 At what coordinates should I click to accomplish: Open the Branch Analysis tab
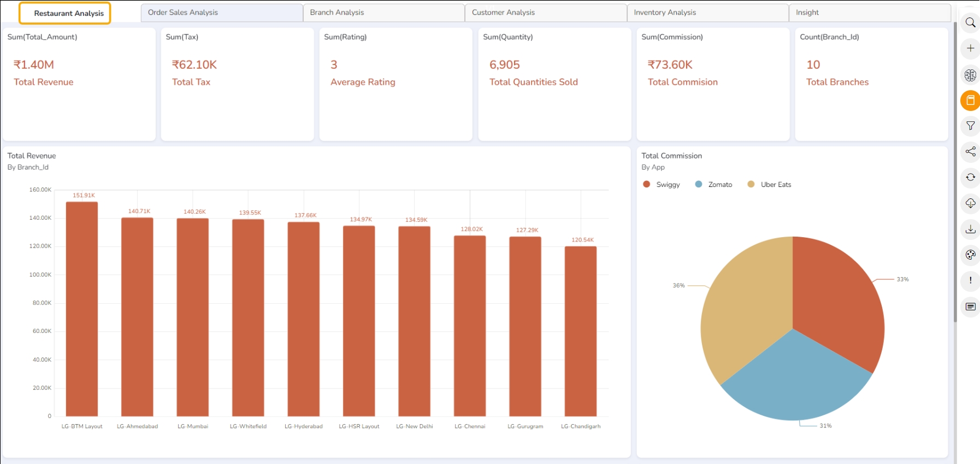coord(383,13)
